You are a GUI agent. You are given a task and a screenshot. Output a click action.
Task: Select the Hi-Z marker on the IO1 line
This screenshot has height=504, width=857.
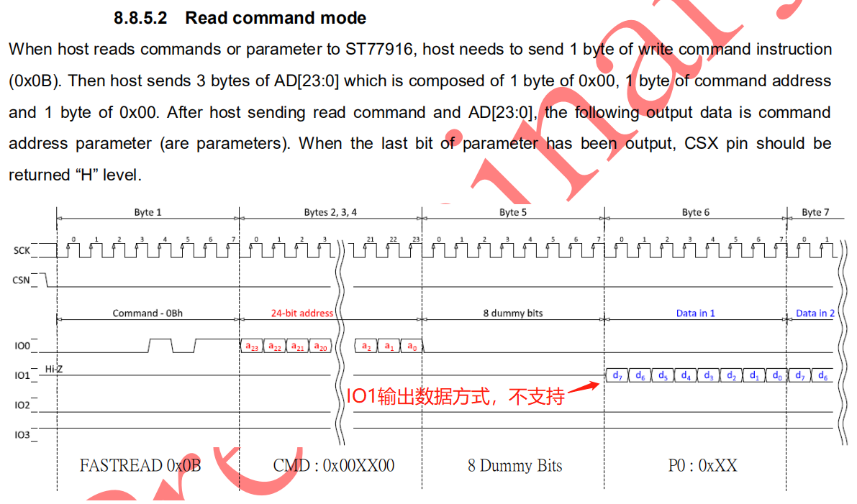(55, 369)
